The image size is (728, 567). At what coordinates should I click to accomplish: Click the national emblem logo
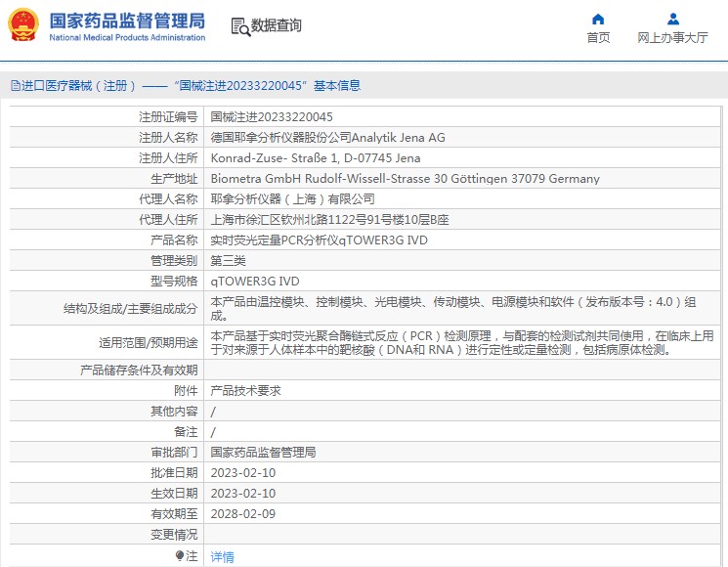[x=23, y=25]
